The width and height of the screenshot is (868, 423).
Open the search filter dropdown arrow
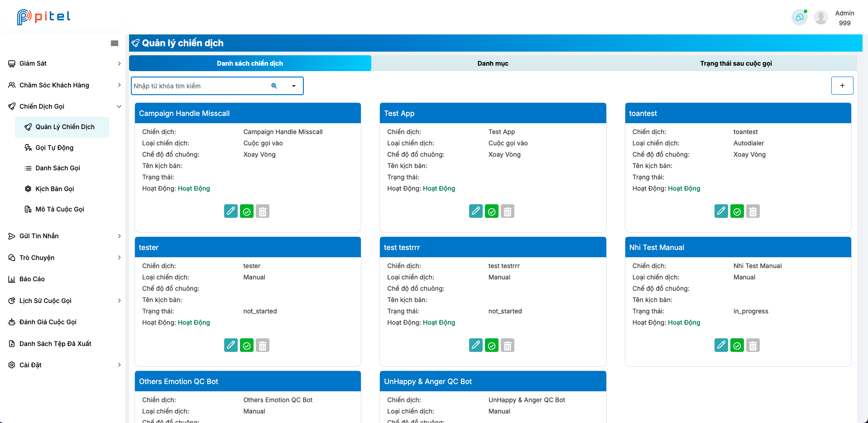click(294, 86)
